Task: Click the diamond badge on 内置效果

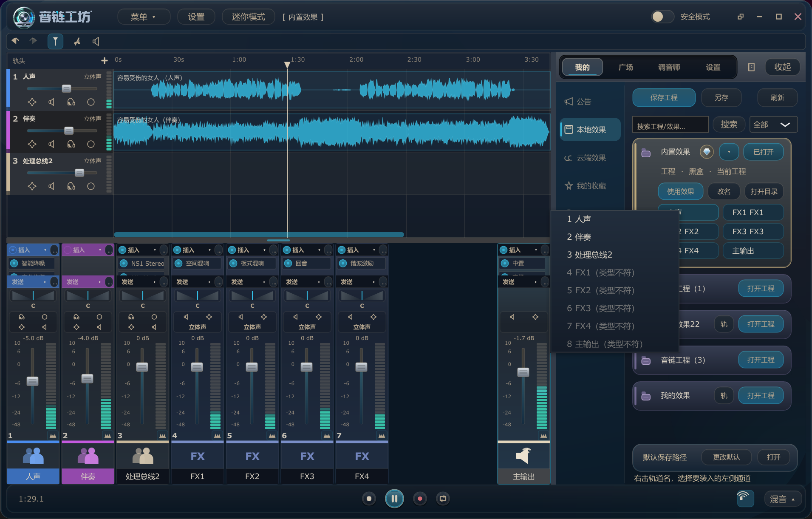Action: (707, 152)
